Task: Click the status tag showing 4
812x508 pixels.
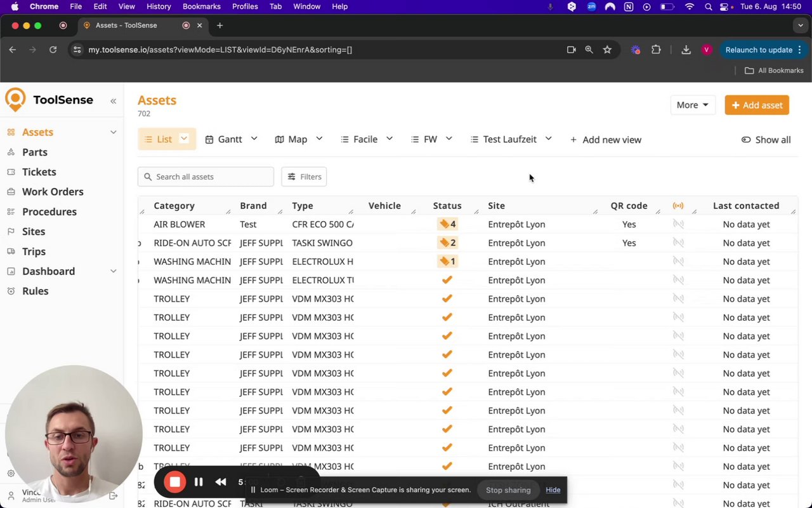Action: click(447, 224)
